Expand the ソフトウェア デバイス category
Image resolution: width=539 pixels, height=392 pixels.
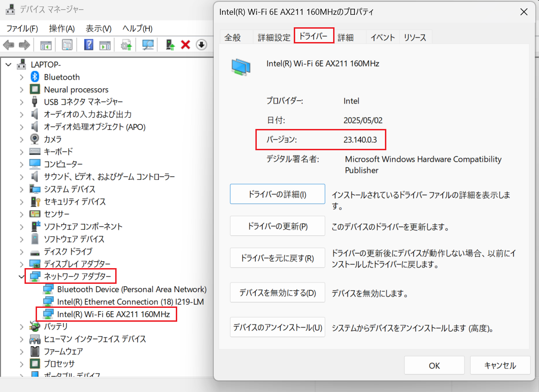pyautogui.click(x=22, y=239)
